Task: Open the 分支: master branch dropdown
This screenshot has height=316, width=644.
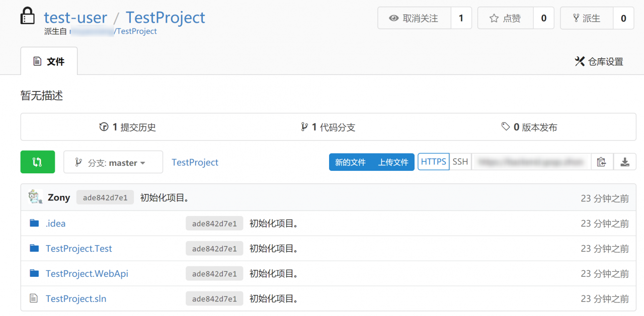Action: (113, 162)
